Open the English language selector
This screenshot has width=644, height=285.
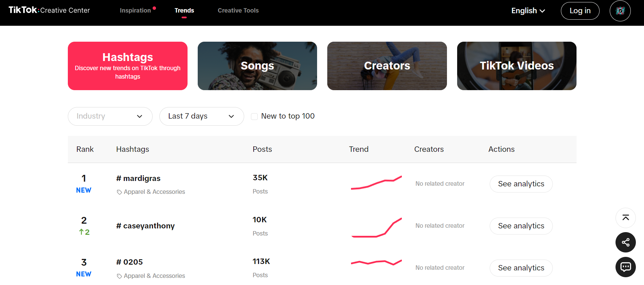[528, 11]
